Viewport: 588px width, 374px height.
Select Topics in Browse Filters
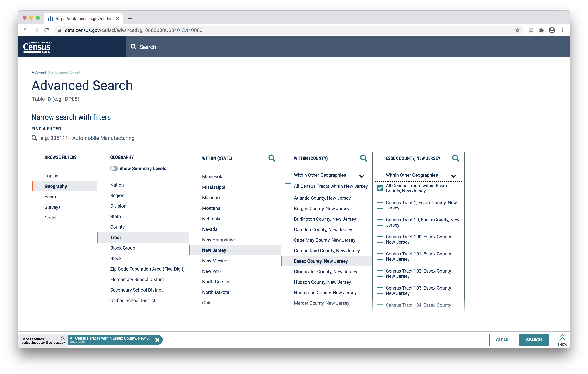(51, 176)
